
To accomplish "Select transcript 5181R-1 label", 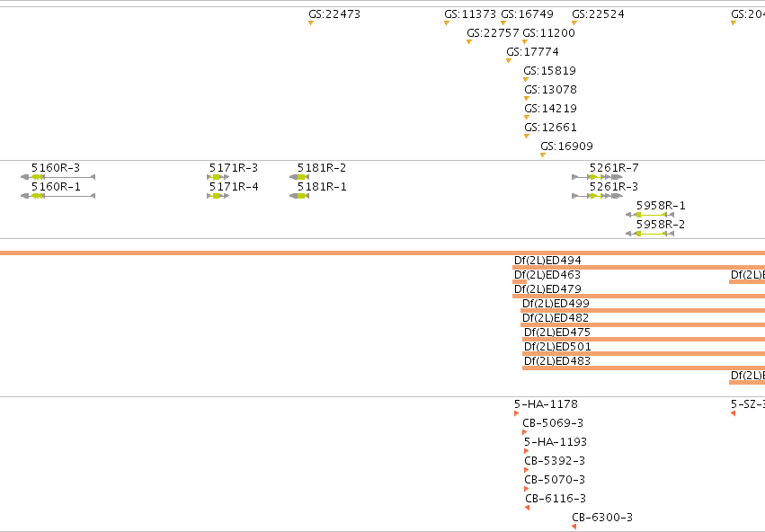I will (x=322, y=187).
